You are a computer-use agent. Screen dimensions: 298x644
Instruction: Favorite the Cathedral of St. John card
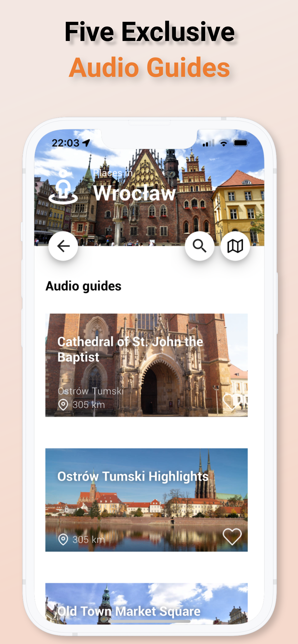[x=232, y=402]
